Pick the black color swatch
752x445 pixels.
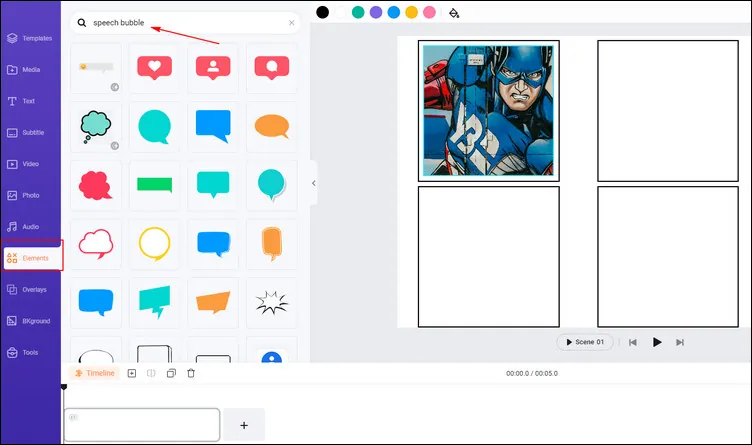pos(322,12)
